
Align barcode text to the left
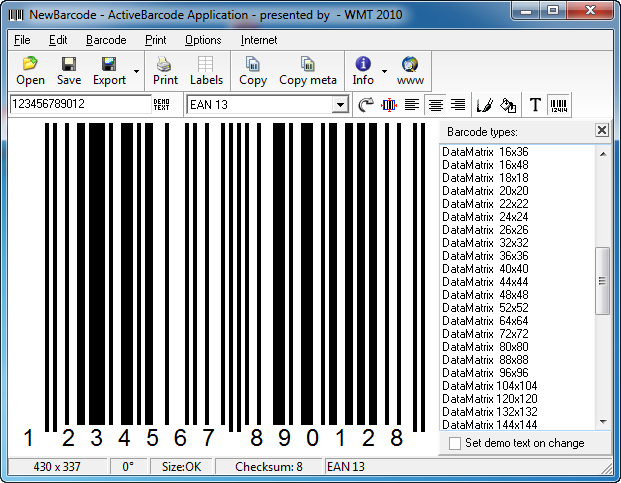pos(412,105)
